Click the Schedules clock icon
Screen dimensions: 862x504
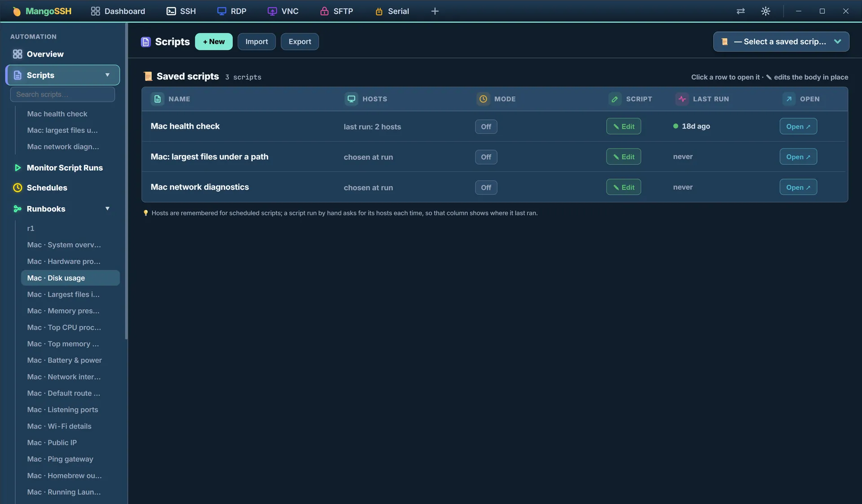tap(18, 188)
